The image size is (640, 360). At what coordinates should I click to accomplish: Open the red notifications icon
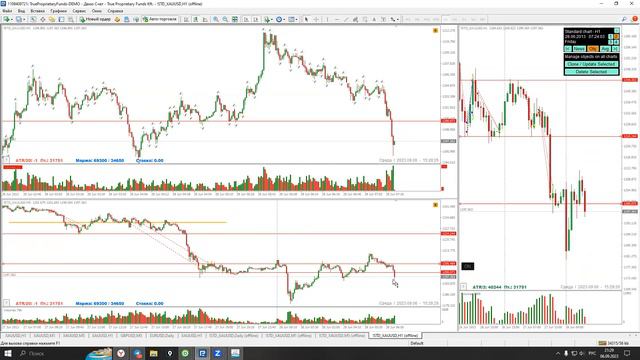tap(635, 19)
